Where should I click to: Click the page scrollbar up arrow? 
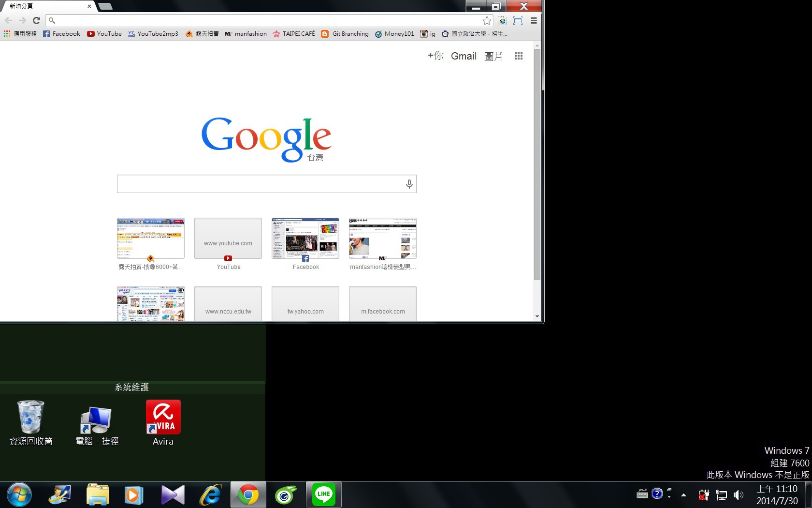[x=537, y=45]
